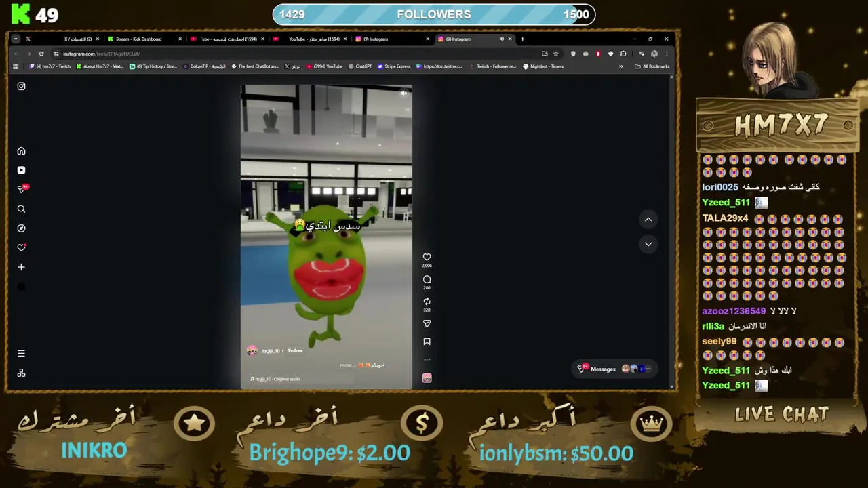This screenshot has height=488, width=868.
Task: Open the Tip History bookmark
Action: 153,66
